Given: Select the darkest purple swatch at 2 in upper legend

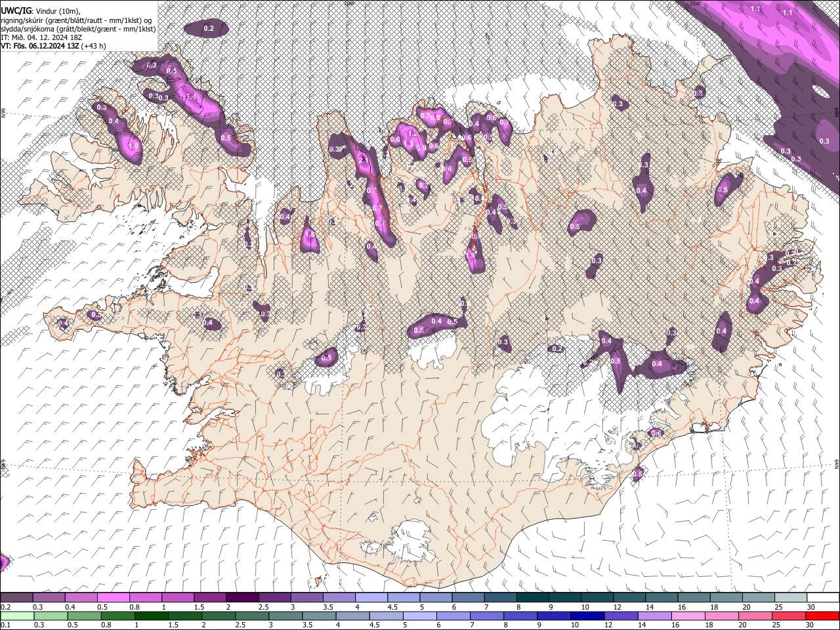Looking at the screenshot, I should pos(241,598).
